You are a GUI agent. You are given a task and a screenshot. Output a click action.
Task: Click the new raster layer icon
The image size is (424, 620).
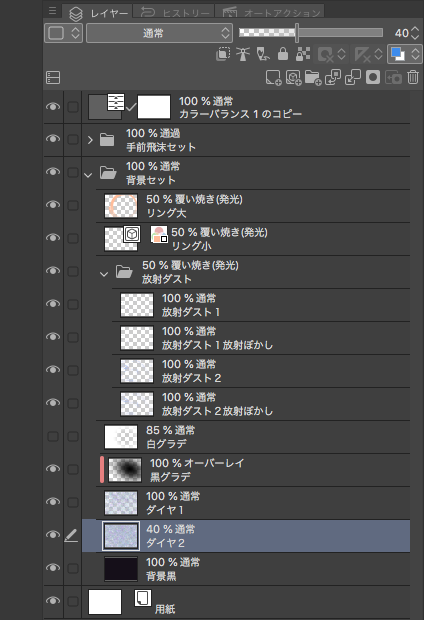pyautogui.click(x=273, y=78)
